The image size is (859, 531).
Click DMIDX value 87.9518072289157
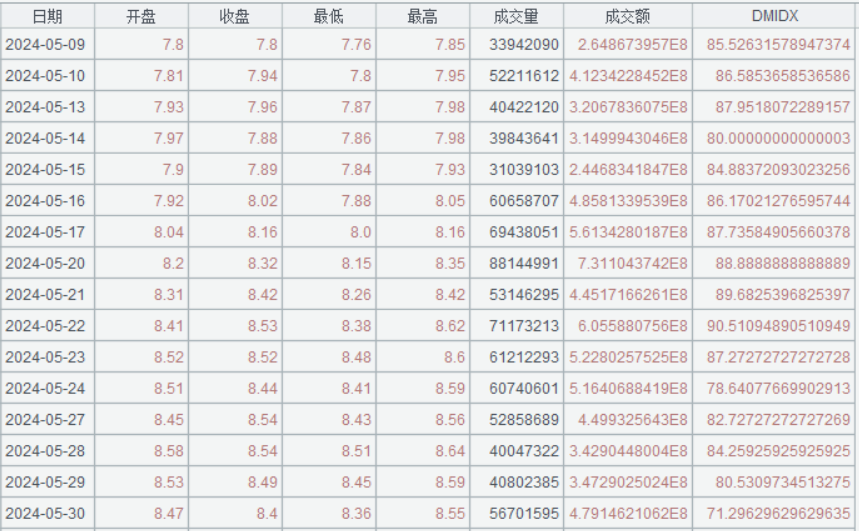783,107
